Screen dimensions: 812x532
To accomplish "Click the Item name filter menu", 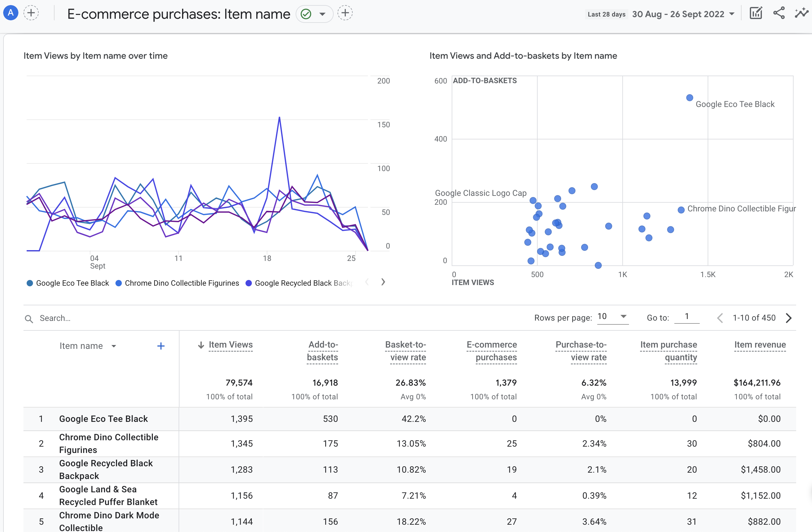I will (114, 346).
